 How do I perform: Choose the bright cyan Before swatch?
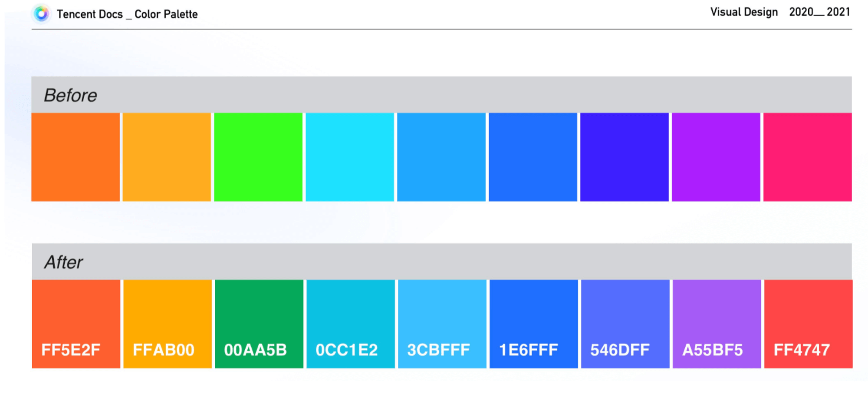tap(350, 157)
